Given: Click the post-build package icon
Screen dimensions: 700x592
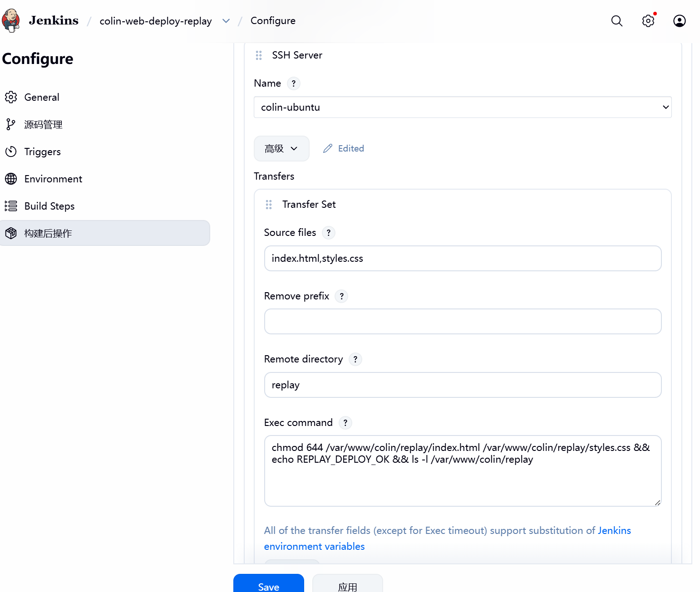Looking at the screenshot, I should coord(11,233).
